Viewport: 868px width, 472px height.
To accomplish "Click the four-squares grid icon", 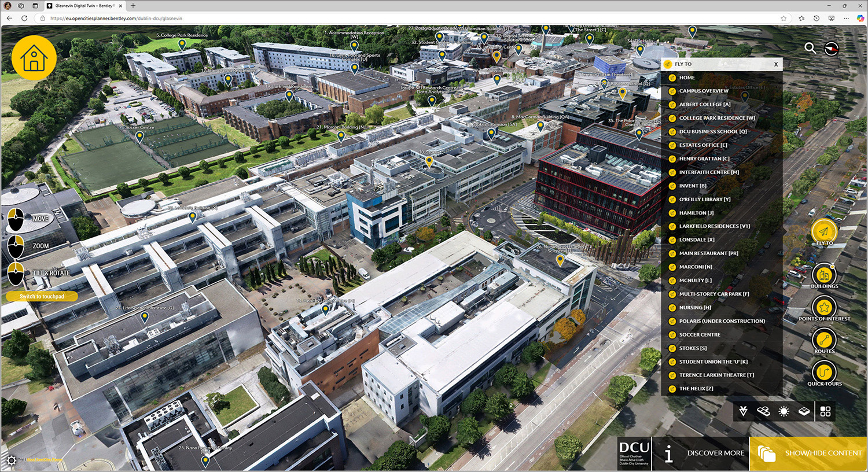I will [825, 411].
